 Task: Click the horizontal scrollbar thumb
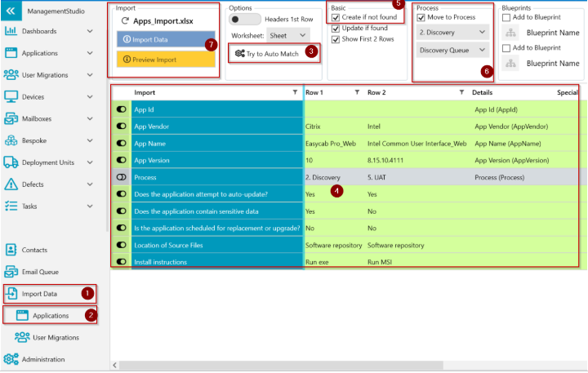point(281,365)
